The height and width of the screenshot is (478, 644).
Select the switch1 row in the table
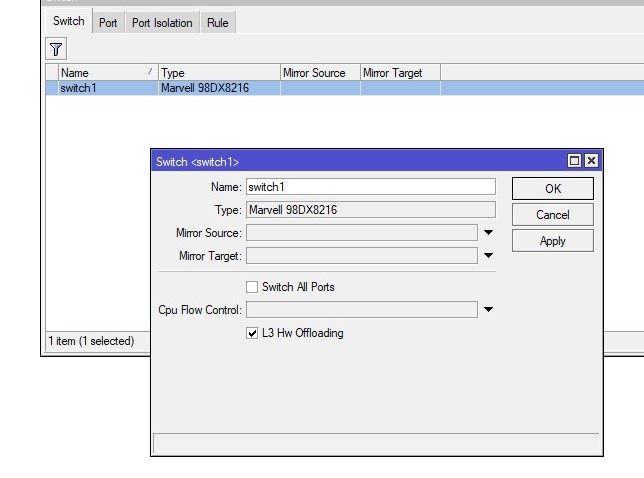[x=345, y=88]
